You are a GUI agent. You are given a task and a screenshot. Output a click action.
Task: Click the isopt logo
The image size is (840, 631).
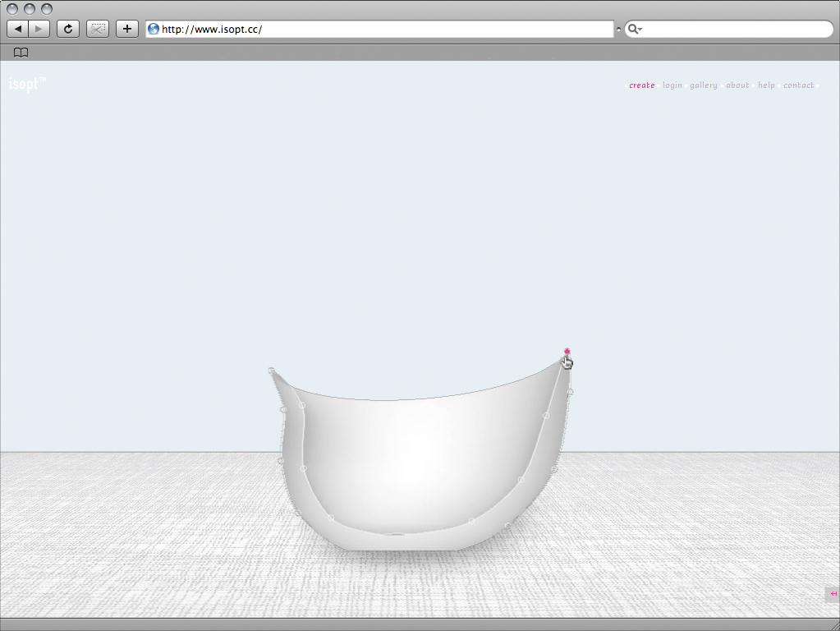tap(27, 84)
